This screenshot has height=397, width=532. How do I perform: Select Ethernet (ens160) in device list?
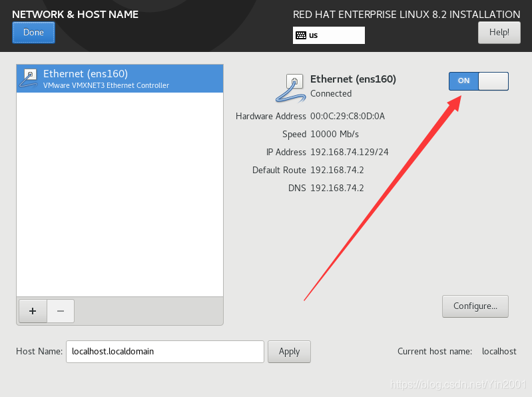[120, 79]
